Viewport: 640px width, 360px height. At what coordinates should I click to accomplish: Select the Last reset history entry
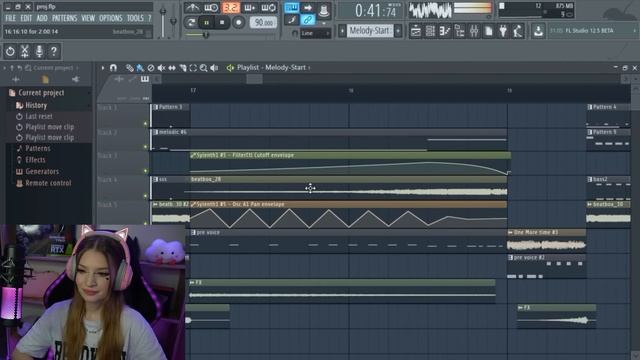pyautogui.click(x=38, y=116)
